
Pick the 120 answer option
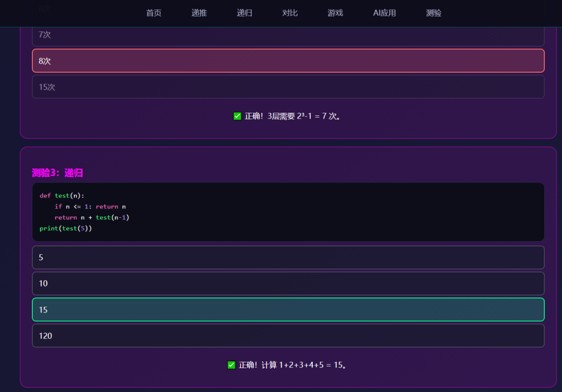[x=288, y=335]
